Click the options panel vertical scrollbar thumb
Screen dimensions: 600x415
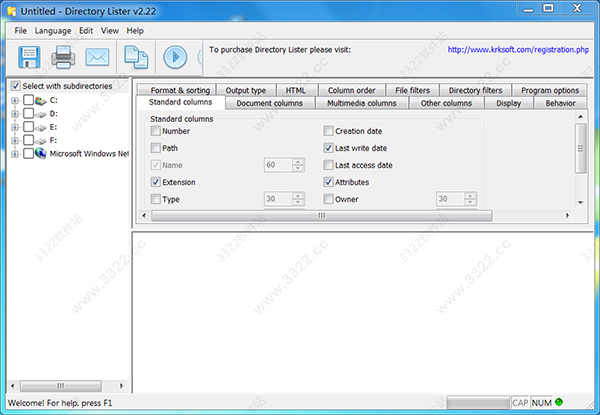click(580, 148)
